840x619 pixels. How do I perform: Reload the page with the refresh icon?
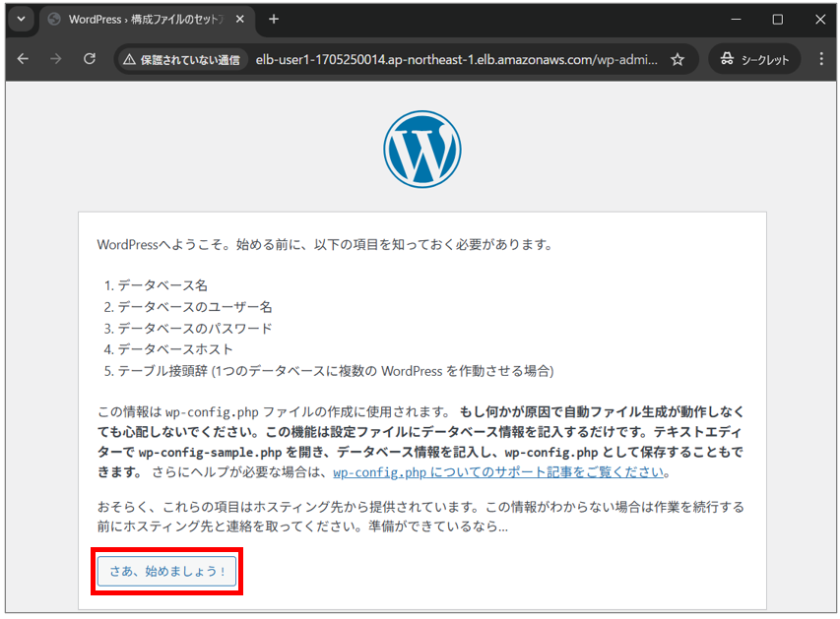90,59
